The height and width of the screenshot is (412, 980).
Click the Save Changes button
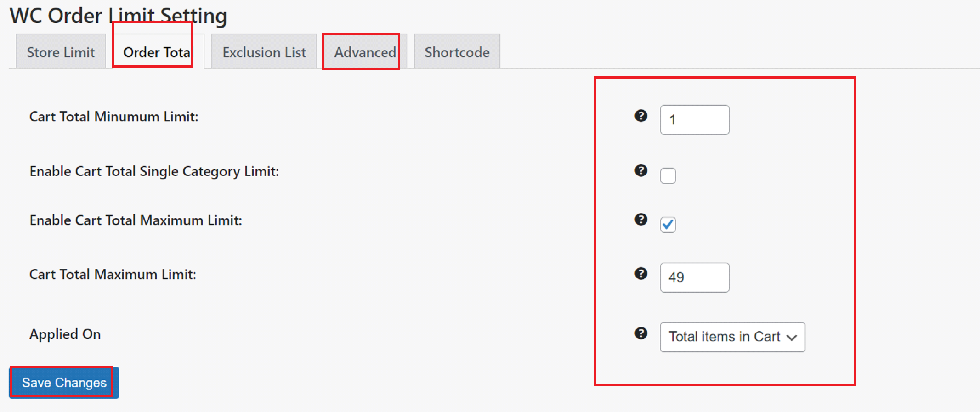click(64, 383)
